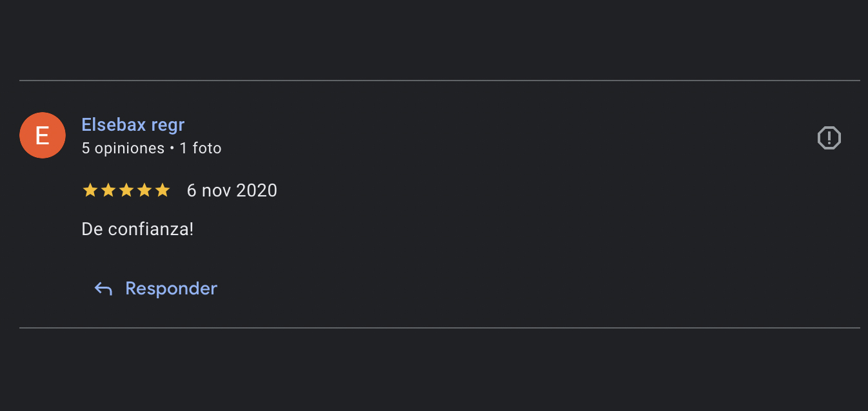Click the word regr in reviewer name

168,125
